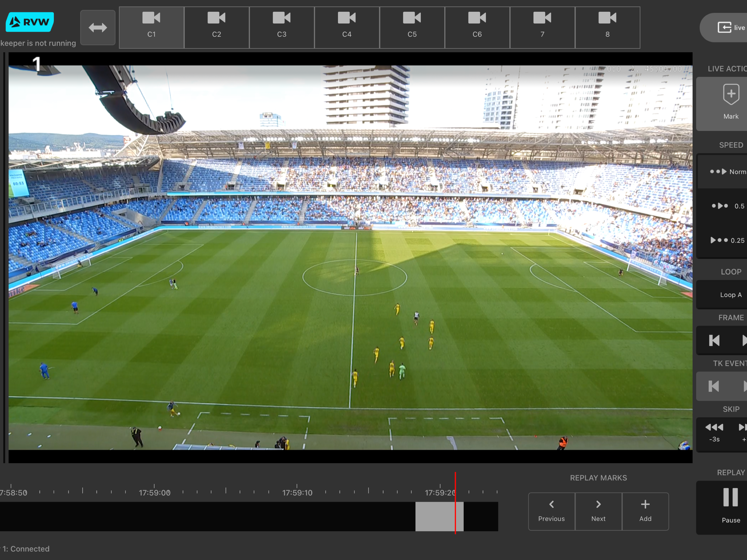The width and height of the screenshot is (747, 560).
Task: Click 'keeper is not running' status text
Action: [x=38, y=43]
